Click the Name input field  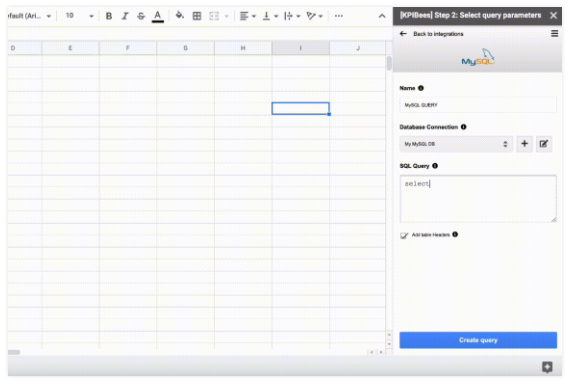coord(478,105)
